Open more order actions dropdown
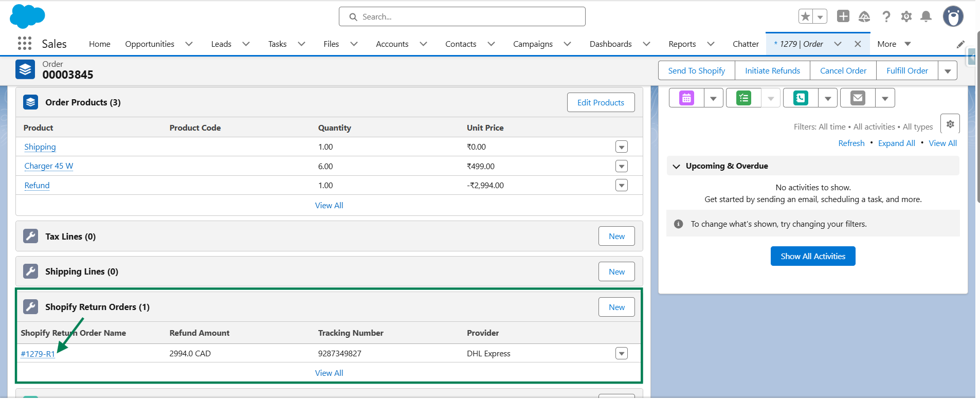This screenshot has height=400, width=980. [x=948, y=71]
